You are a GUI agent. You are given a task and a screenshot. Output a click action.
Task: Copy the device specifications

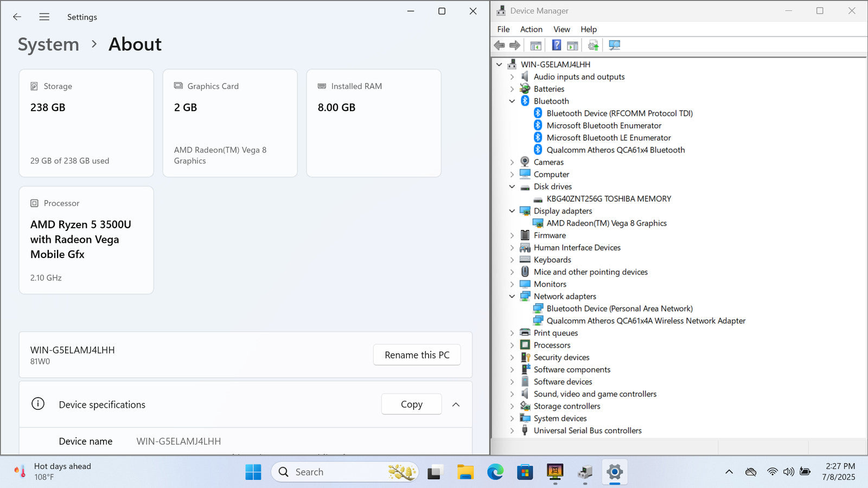[411, 404]
